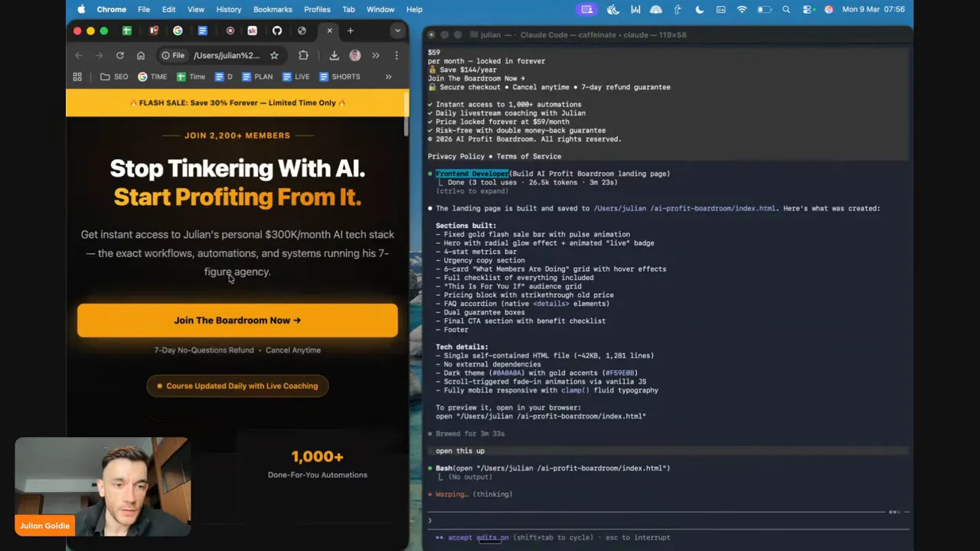Click the flash sale banner text
Image resolution: width=980 pixels, height=551 pixels.
click(x=237, y=103)
